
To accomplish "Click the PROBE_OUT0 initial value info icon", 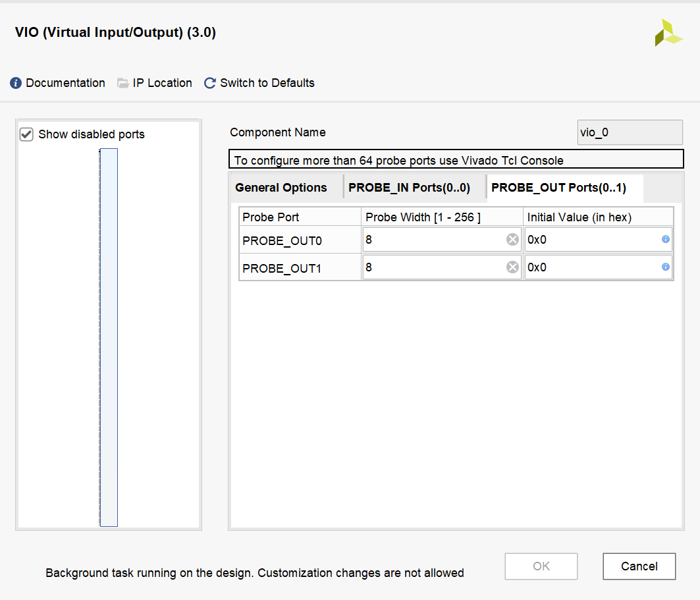I will tap(666, 239).
